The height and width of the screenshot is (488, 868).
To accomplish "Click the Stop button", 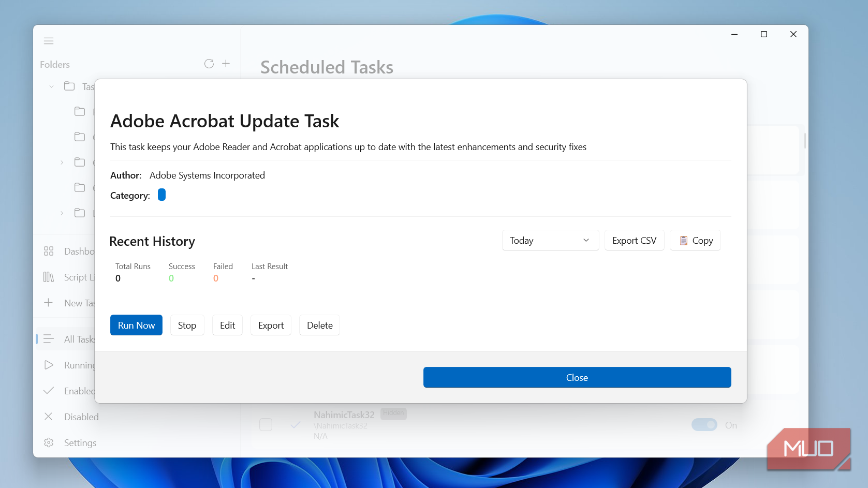I will pos(187,325).
